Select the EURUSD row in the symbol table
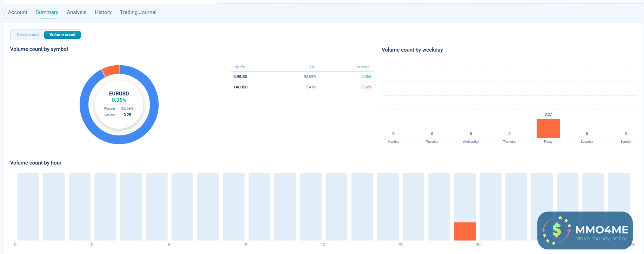Image resolution: width=644 pixels, height=254 pixels. pos(302,76)
